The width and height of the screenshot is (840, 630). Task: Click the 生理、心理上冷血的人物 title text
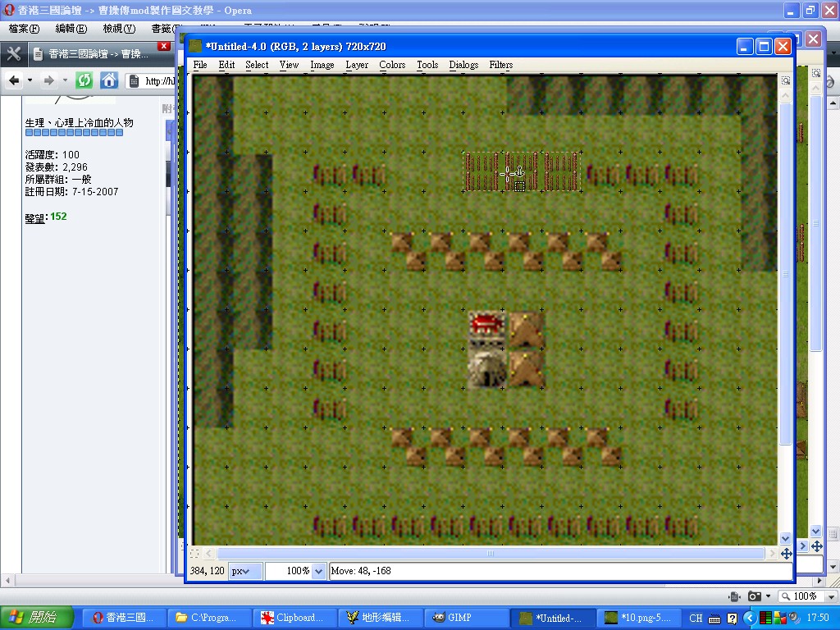80,123
